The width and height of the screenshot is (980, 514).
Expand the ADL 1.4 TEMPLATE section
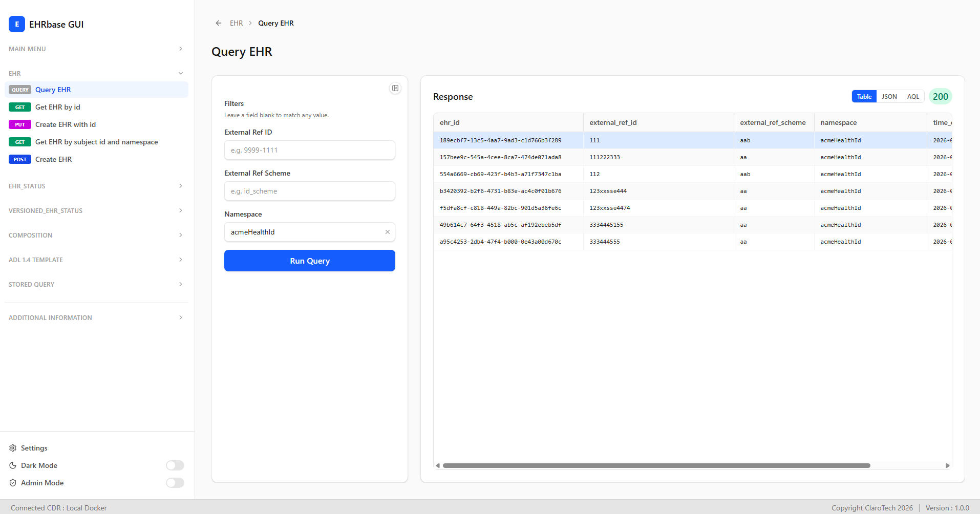click(x=96, y=260)
